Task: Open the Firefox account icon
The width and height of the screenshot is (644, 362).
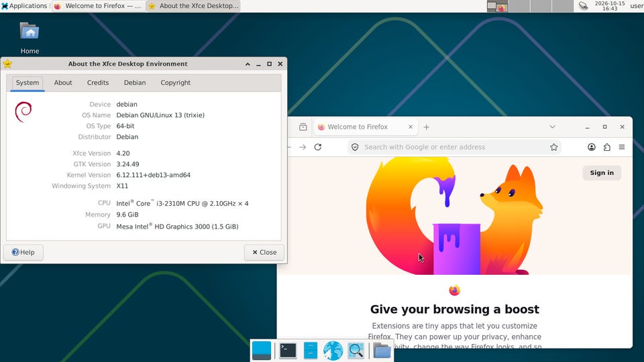Action: [x=592, y=147]
